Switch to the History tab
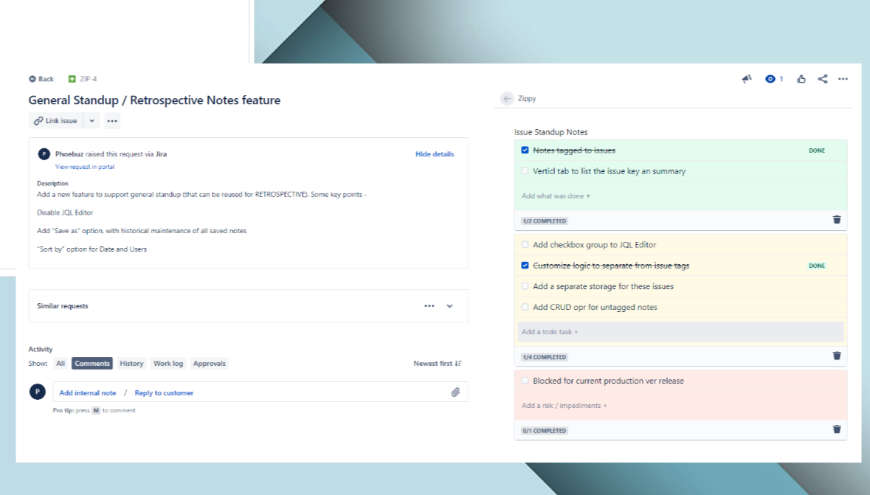This screenshot has height=495, width=870. 131,363
